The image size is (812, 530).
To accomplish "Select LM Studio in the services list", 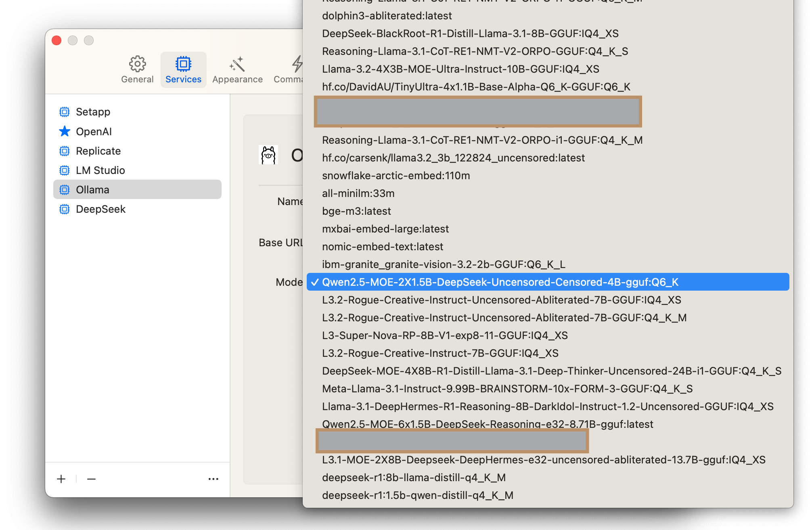I will click(137, 170).
